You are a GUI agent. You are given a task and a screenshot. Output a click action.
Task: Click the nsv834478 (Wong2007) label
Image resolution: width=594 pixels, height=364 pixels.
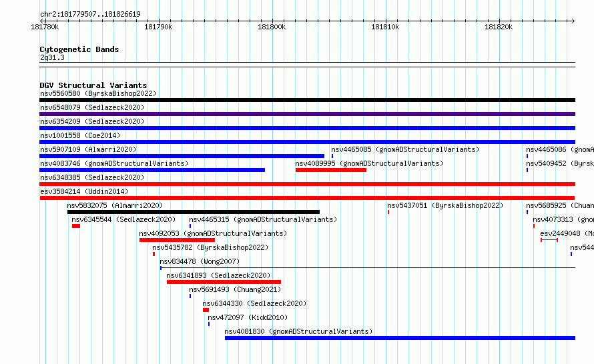pyautogui.click(x=200, y=261)
